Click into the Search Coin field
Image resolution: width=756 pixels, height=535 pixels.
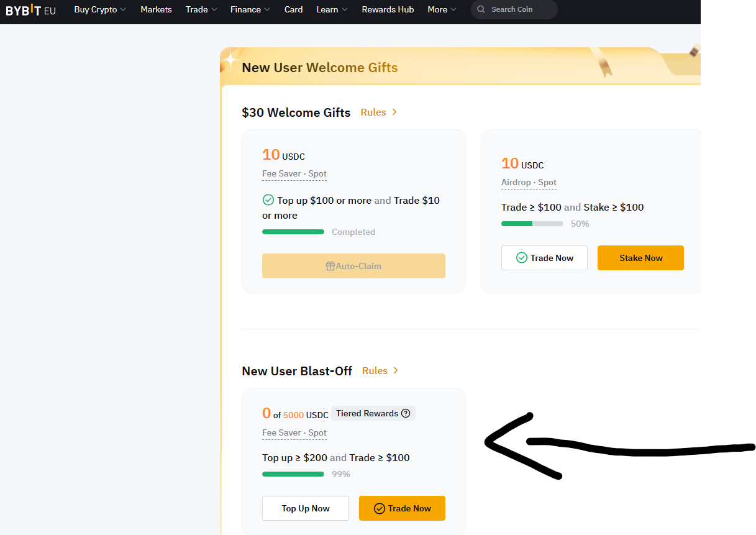pos(514,9)
